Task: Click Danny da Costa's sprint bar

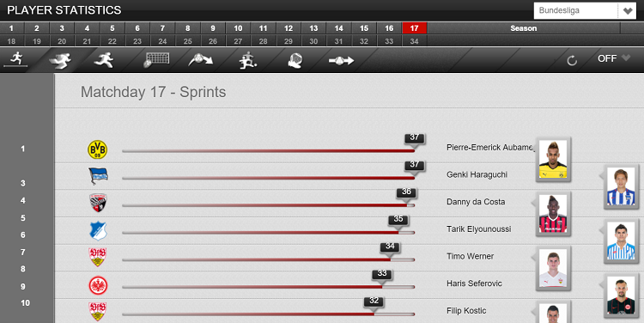Action: 268,205
